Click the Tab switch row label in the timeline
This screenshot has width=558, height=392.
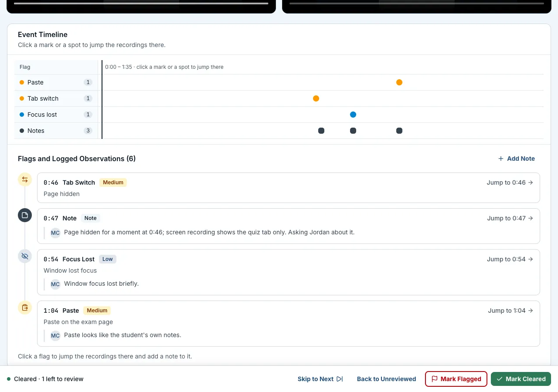43,98
